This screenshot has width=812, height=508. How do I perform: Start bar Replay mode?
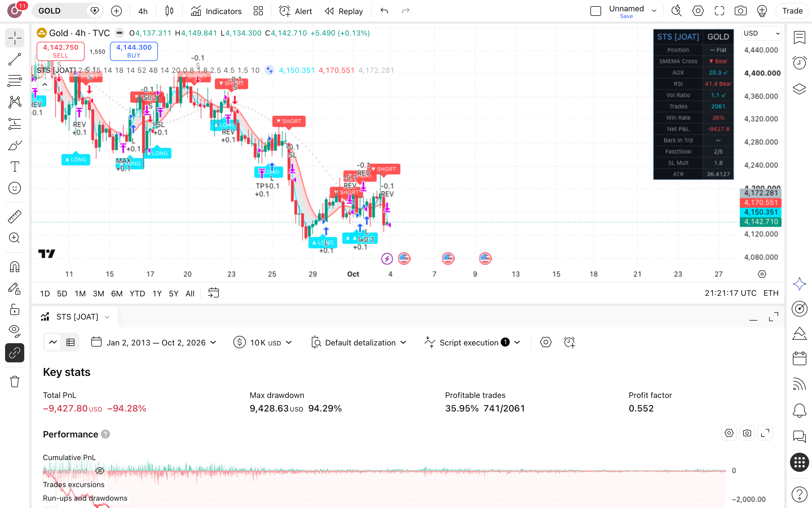click(344, 11)
